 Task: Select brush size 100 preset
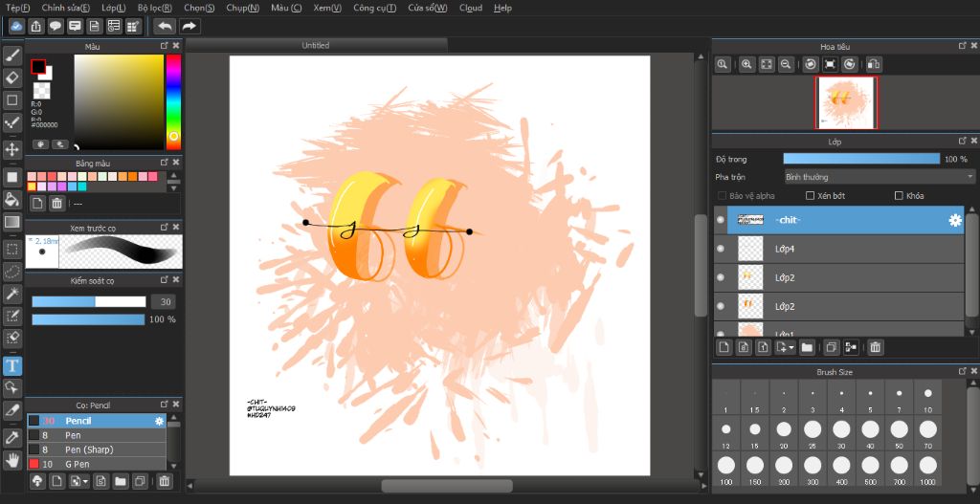(x=725, y=468)
